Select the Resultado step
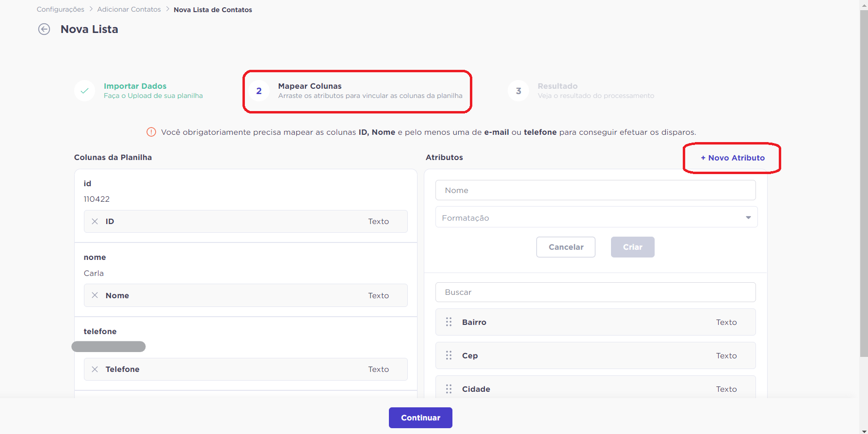This screenshot has width=868, height=434. click(x=581, y=91)
